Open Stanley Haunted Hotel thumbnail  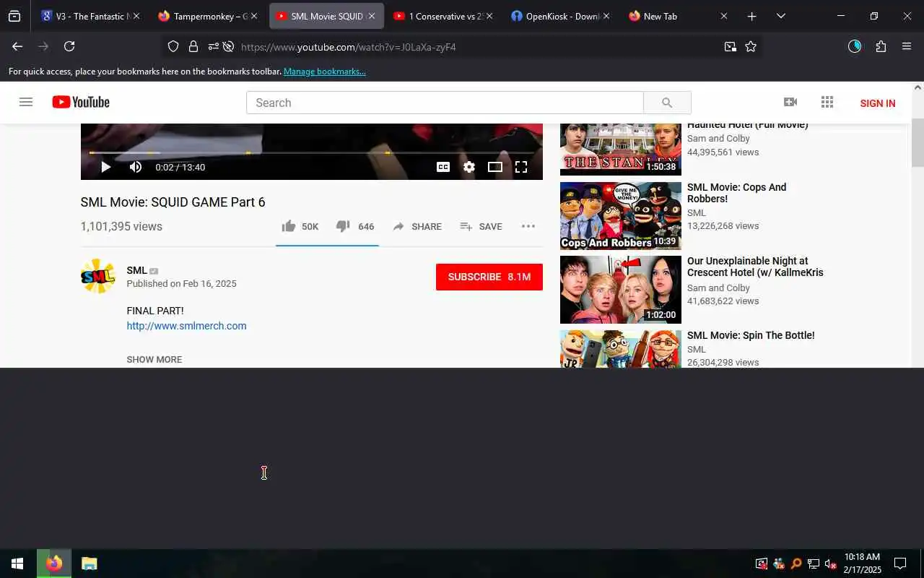coord(621,149)
